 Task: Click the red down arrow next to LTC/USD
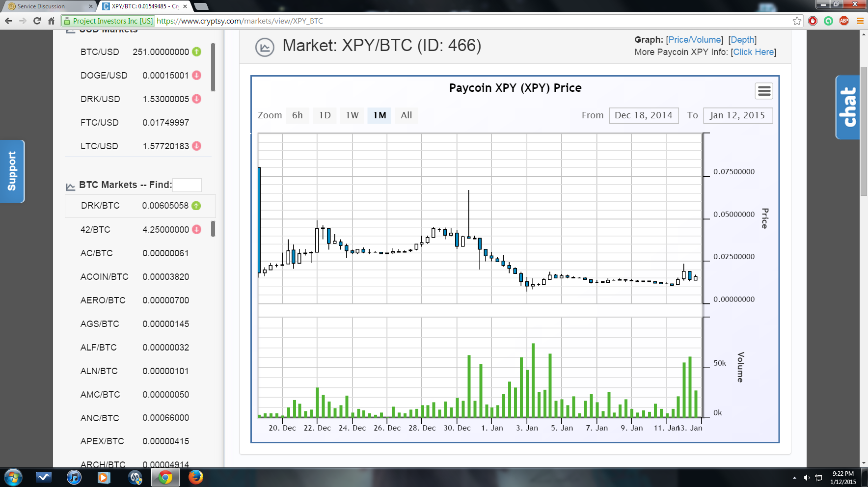tap(196, 146)
